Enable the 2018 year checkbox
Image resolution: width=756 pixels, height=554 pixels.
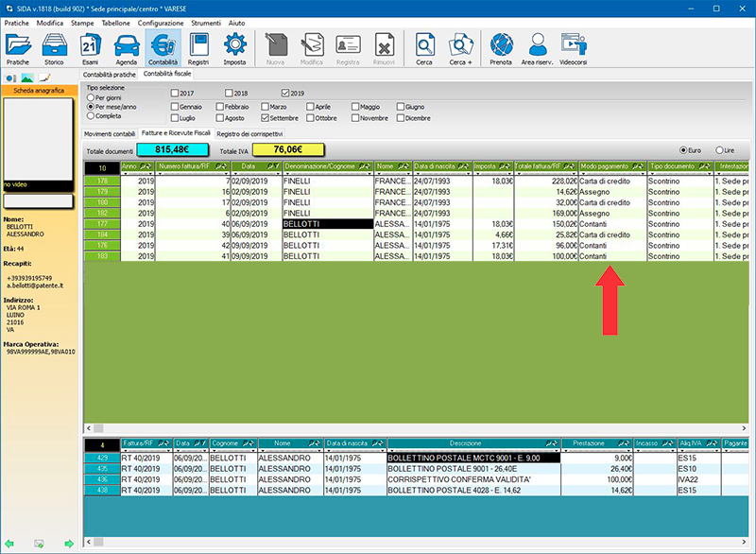click(x=230, y=93)
